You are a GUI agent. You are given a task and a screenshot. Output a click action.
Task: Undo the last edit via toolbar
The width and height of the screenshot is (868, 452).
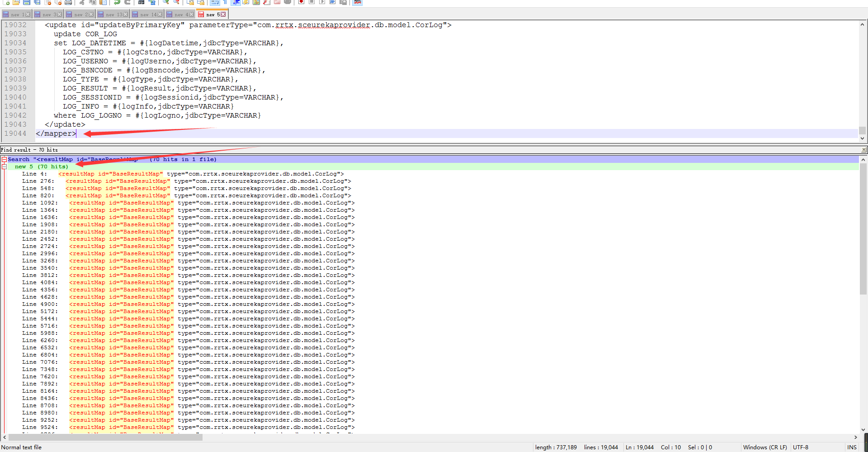coord(117,2)
